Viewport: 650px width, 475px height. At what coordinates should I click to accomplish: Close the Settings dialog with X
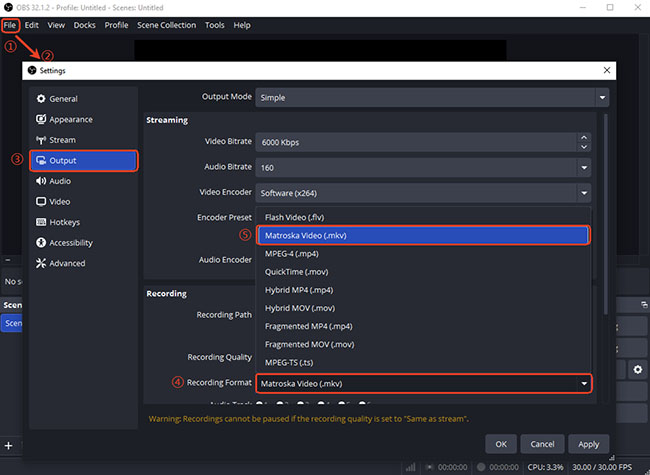(606, 70)
